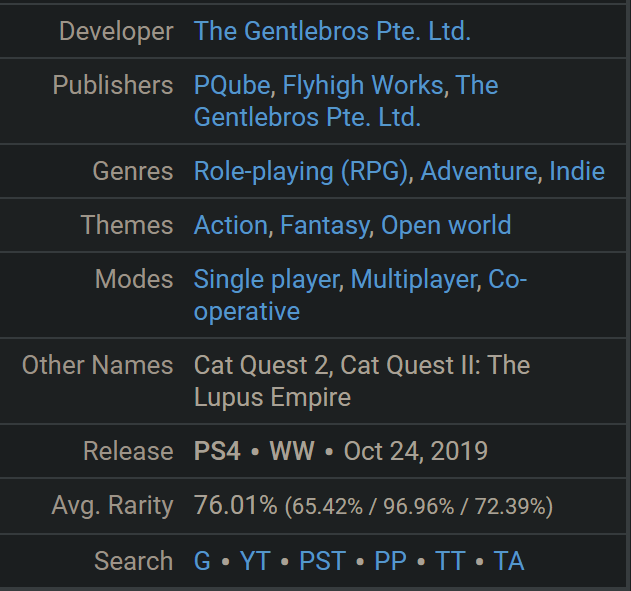Select the Indie genre link

coord(577,171)
